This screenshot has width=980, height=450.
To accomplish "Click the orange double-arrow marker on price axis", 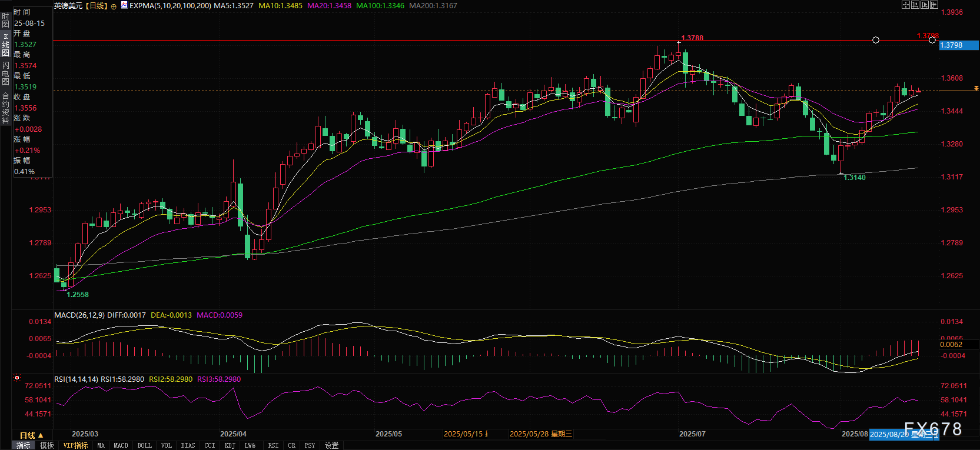I will point(976,88).
